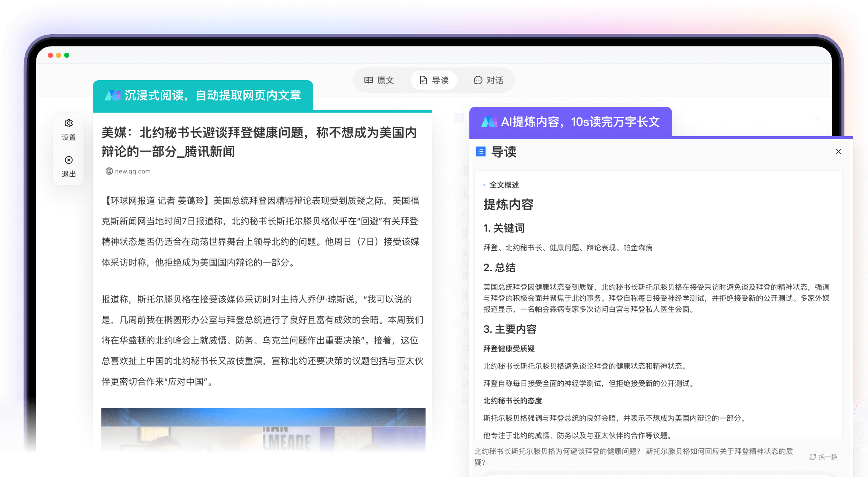Click the document icon on the 导读 tab
The image size is (868, 477).
pos(424,79)
